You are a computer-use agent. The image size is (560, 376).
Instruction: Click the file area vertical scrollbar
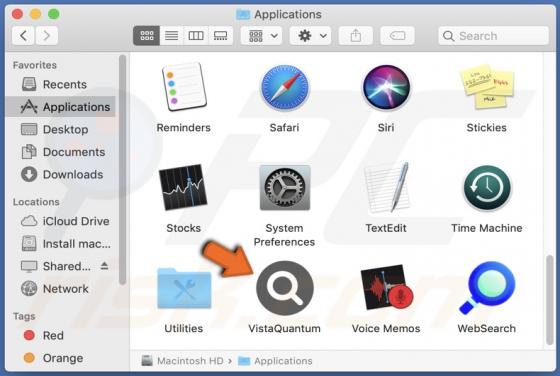point(550,300)
